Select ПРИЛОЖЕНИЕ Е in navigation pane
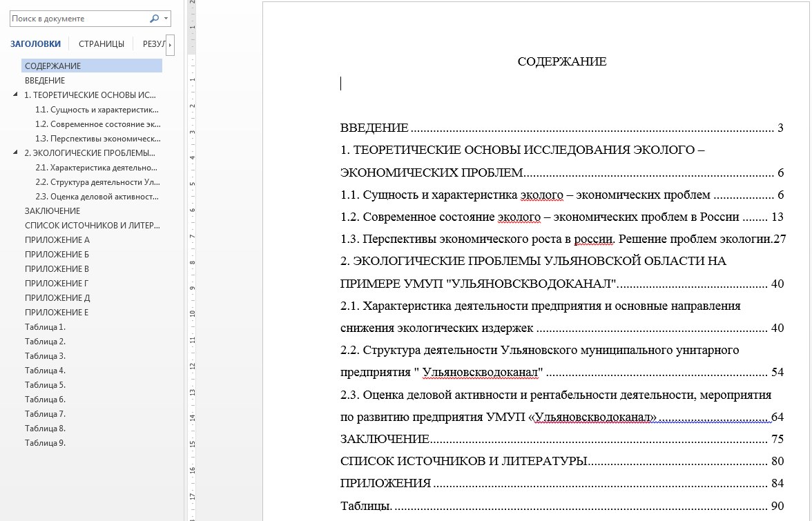 [x=57, y=312]
